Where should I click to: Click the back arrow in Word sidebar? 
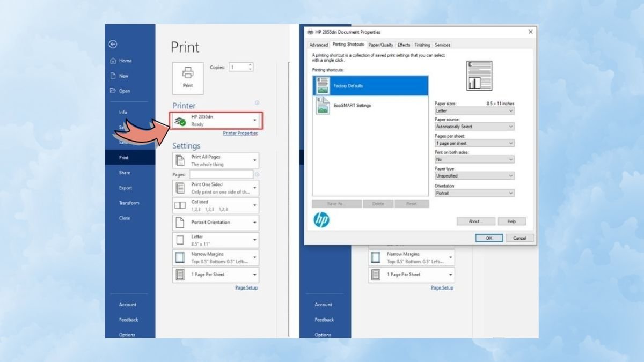[113, 45]
